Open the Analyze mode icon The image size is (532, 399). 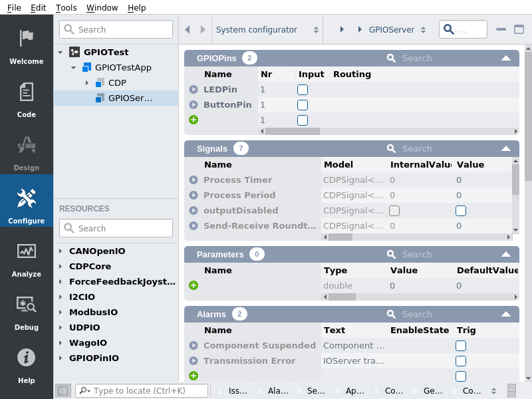coord(26,251)
